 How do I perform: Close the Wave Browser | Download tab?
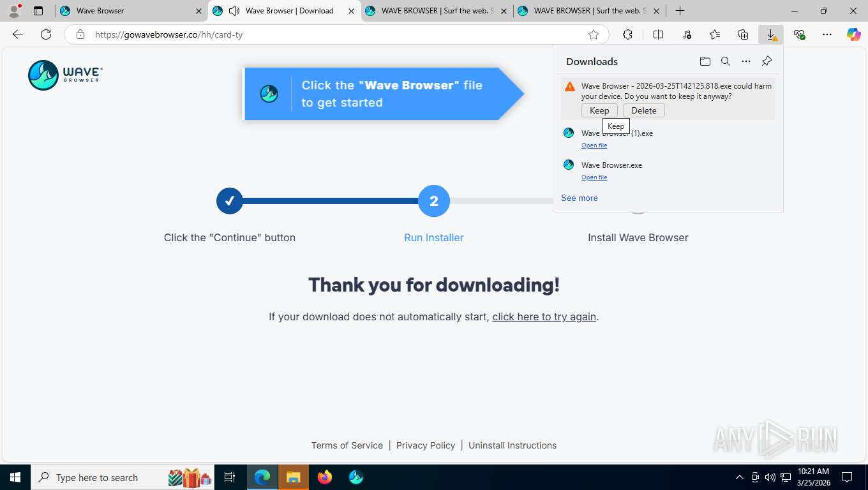click(x=351, y=11)
